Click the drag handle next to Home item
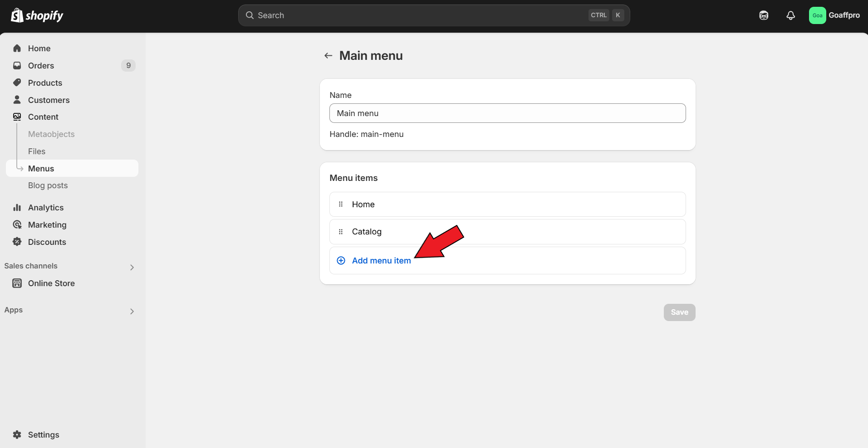868x448 pixels. [341, 205]
